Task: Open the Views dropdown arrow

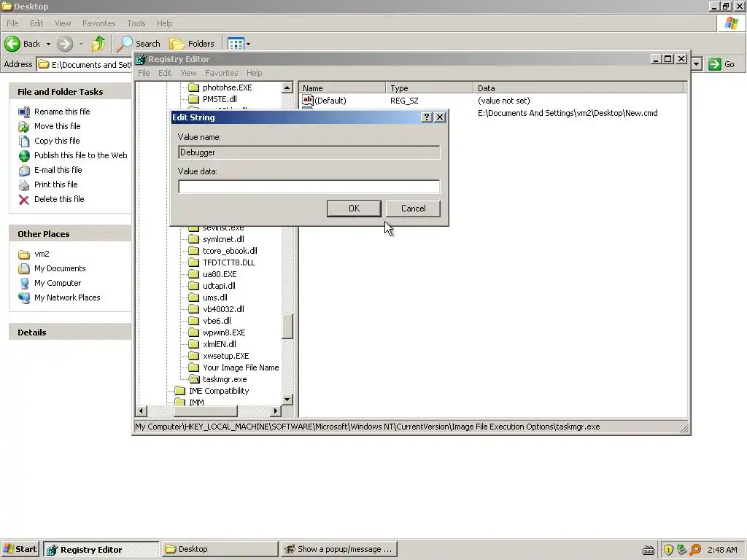Action: tap(248, 44)
